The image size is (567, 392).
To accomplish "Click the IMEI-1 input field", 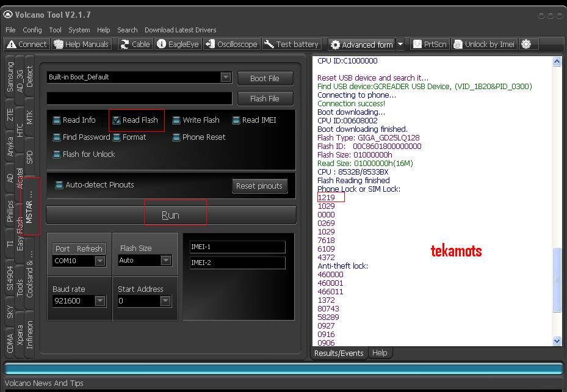I will pyautogui.click(x=237, y=247).
